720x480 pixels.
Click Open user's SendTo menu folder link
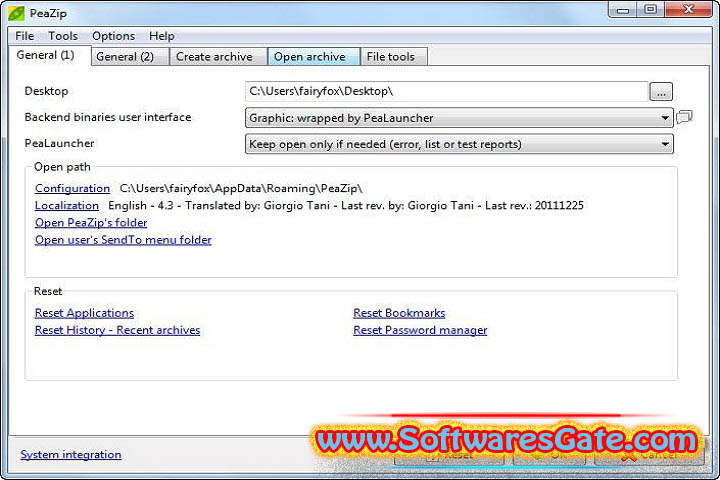tap(123, 240)
